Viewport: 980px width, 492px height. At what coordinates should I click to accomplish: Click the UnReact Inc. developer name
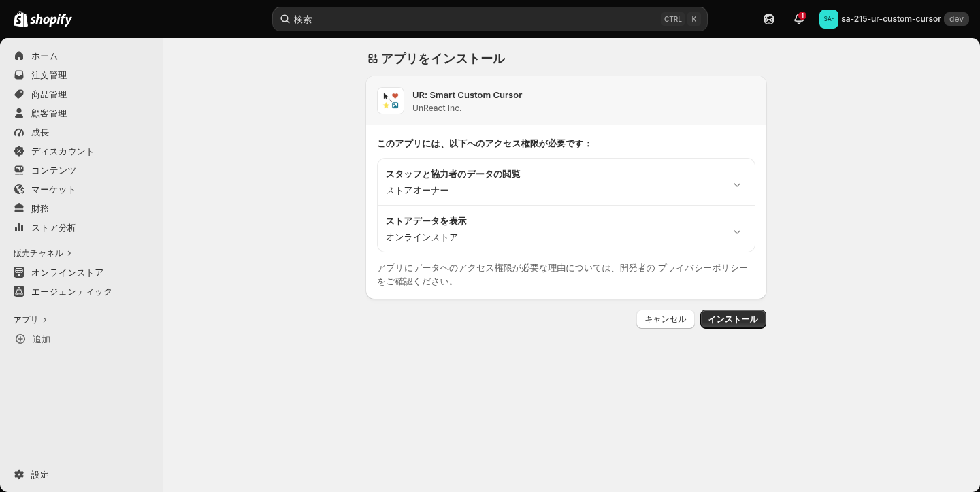pyautogui.click(x=437, y=108)
